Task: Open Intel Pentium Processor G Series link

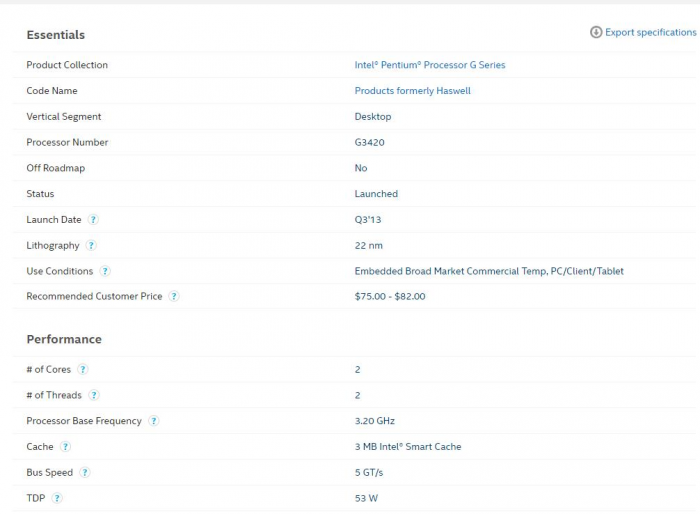Action: click(430, 65)
